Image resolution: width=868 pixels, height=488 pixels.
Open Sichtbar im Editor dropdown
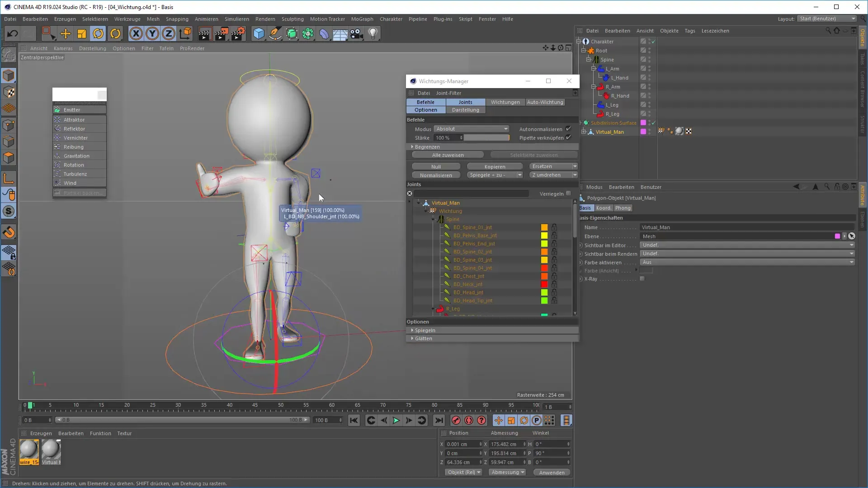[747, 245]
